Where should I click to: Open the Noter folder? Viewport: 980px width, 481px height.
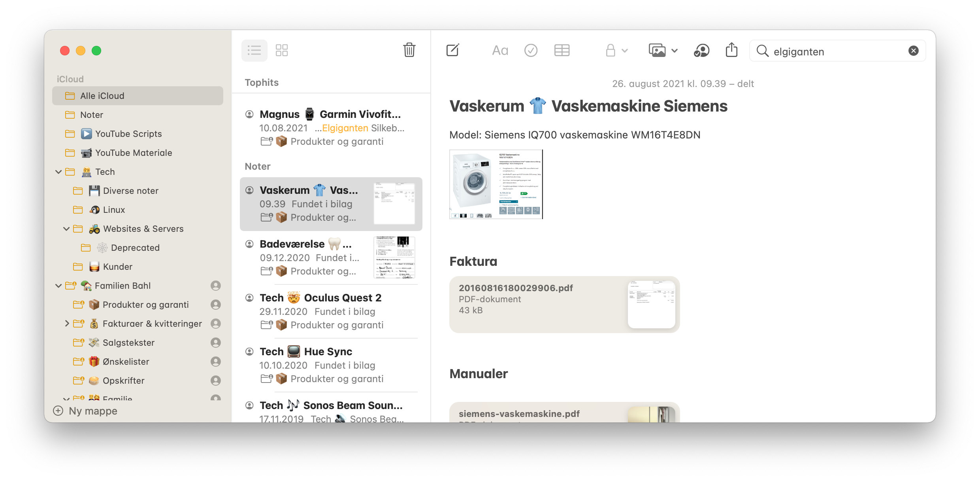(138, 115)
